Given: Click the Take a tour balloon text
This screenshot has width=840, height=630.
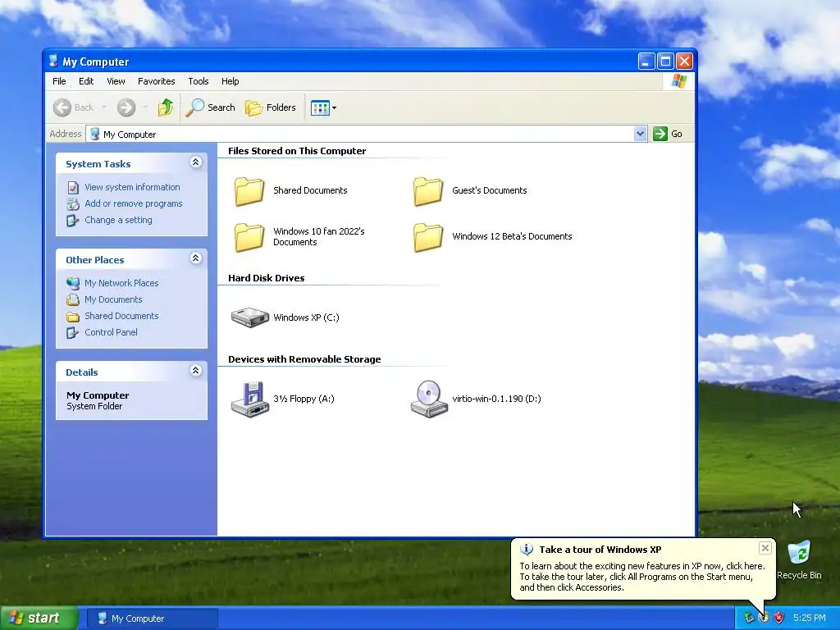Looking at the screenshot, I should pos(642,577).
